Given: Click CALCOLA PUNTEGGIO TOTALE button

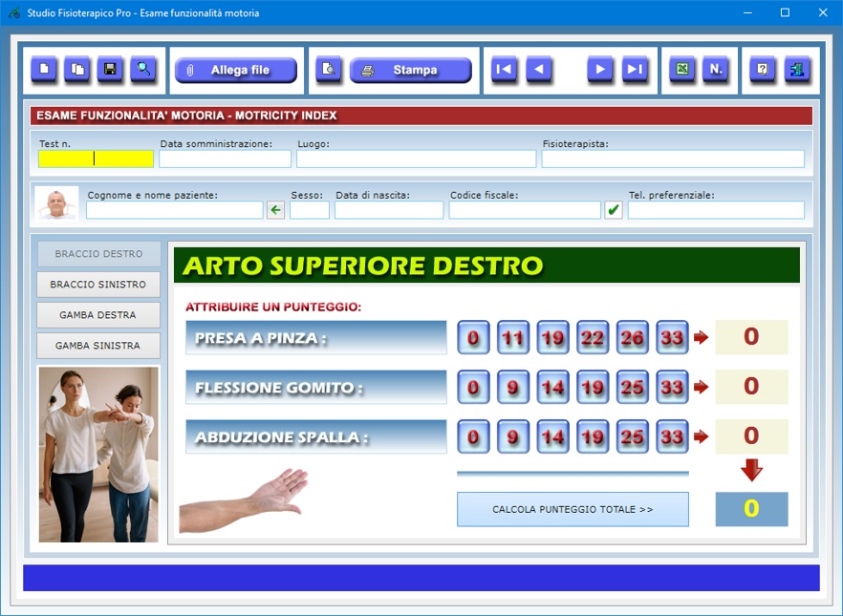Looking at the screenshot, I should click(573, 509).
